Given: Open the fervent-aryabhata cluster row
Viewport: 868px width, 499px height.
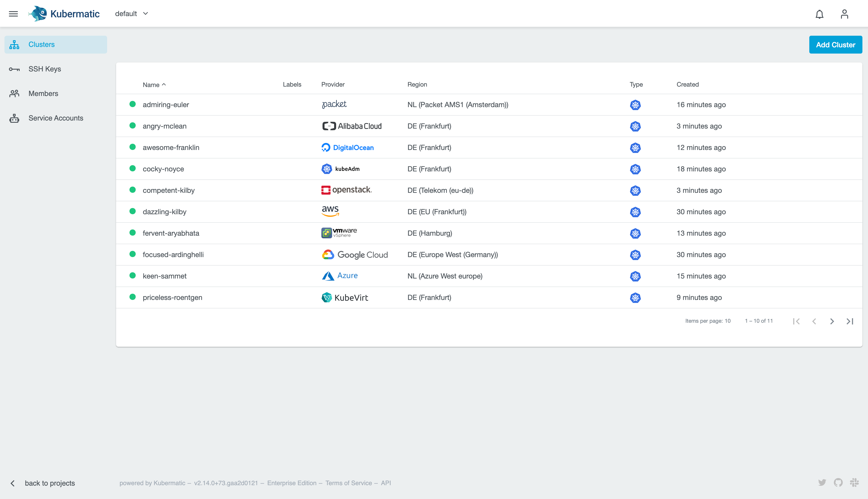Looking at the screenshot, I should (x=489, y=233).
